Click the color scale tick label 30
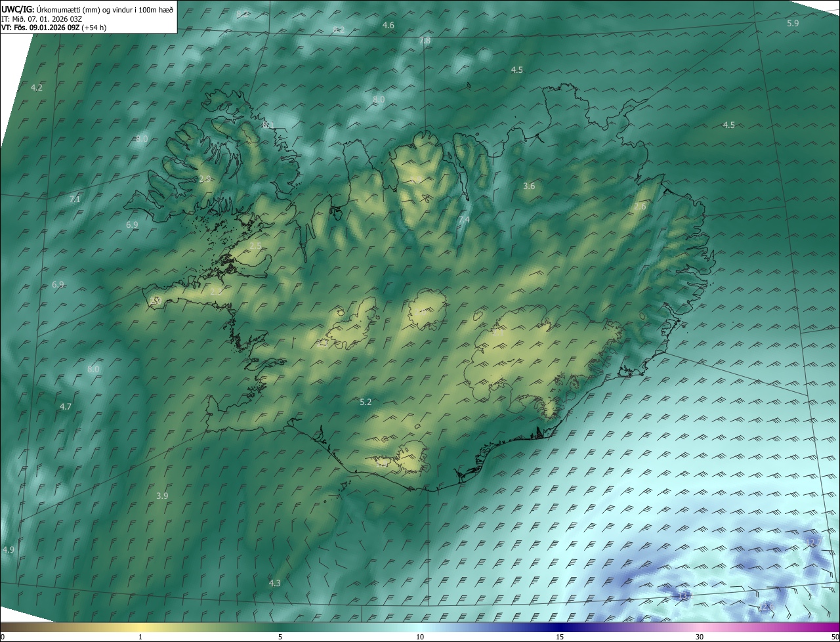Image resolution: width=840 pixels, height=642 pixels. (700, 637)
